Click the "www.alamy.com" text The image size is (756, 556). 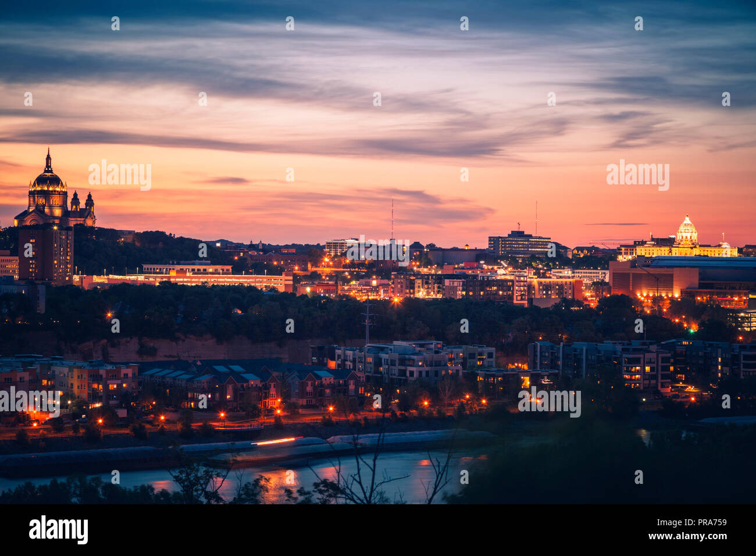click(x=689, y=536)
